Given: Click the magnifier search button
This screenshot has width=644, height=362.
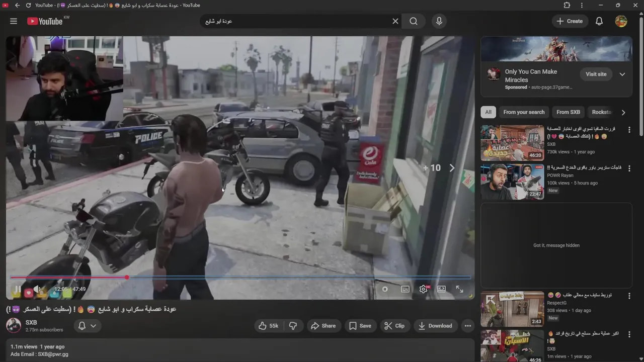Looking at the screenshot, I should tap(414, 21).
